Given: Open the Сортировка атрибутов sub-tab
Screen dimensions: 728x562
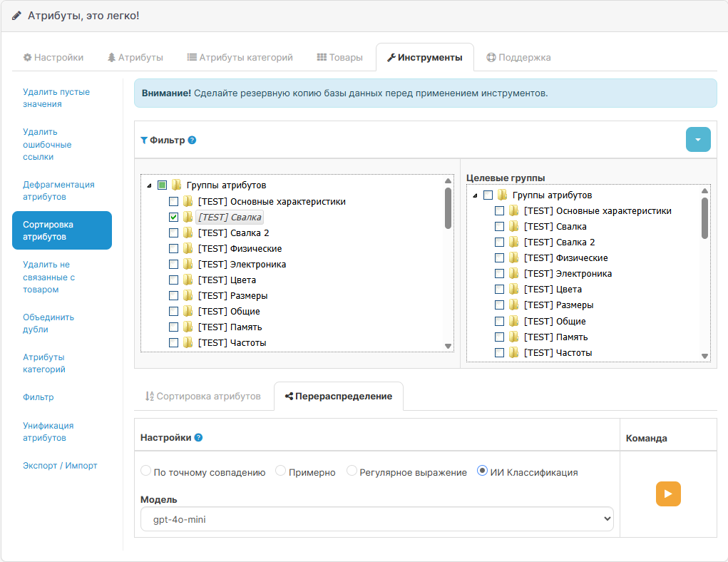Looking at the screenshot, I should click(202, 397).
